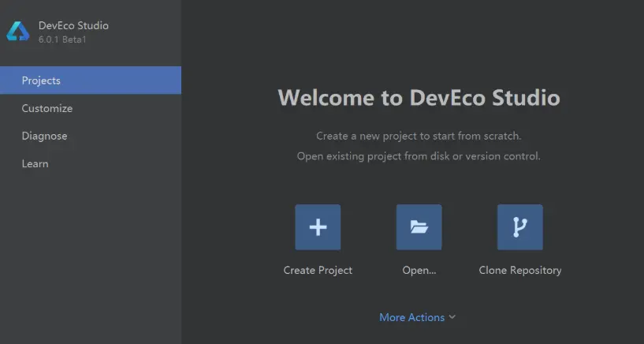This screenshot has width=644, height=344.
Task: Click the empty sidebar area below Learn
Action: (91, 252)
